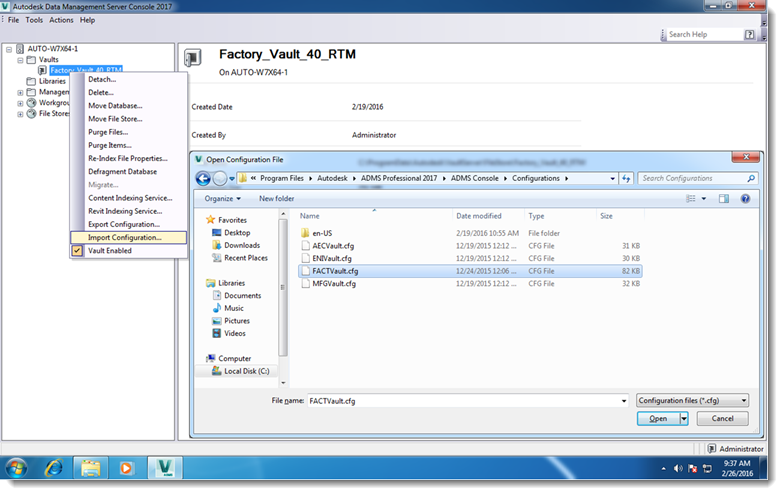Image resolution: width=783 pixels, height=495 pixels.
Task: Select the ENIVault.cfg file icon
Action: click(x=306, y=258)
